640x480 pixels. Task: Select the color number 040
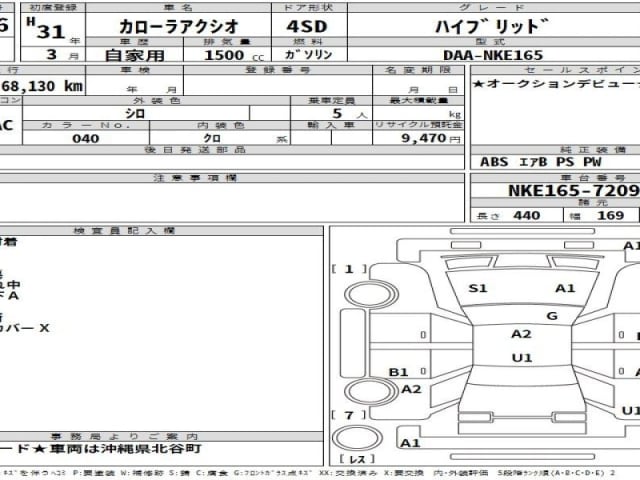tap(86, 139)
